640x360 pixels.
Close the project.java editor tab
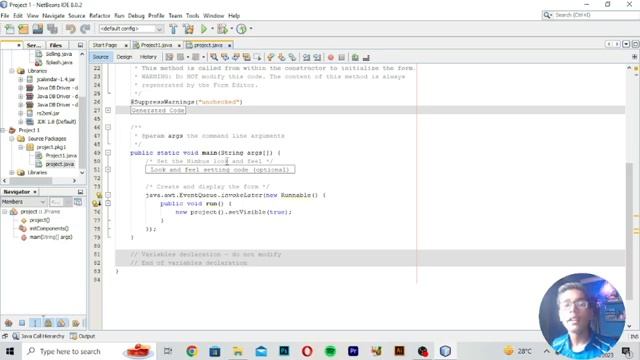coord(230,45)
